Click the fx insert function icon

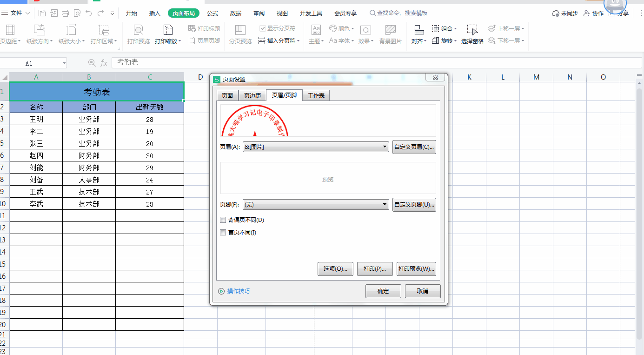[104, 63]
